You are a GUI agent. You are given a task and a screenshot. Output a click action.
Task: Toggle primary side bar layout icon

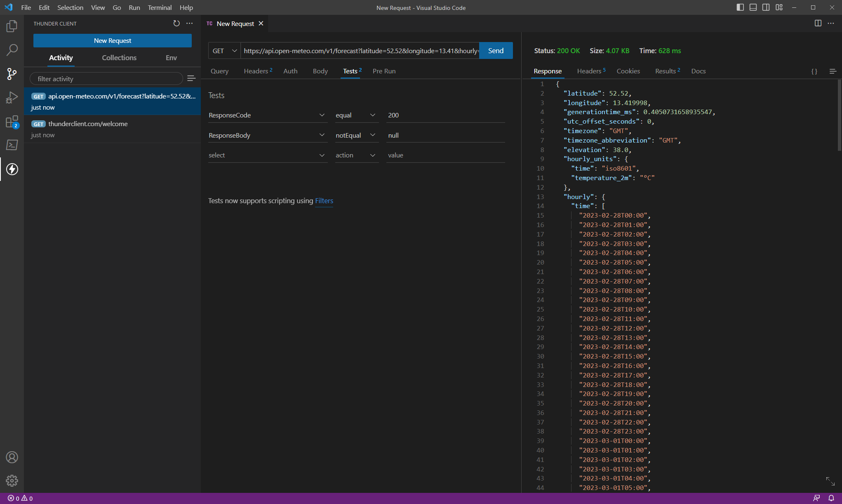point(740,7)
